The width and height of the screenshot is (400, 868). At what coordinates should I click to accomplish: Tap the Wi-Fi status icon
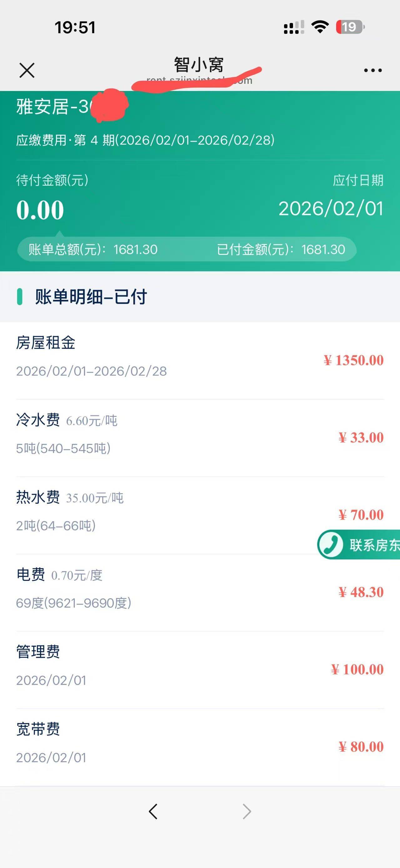point(320,27)
